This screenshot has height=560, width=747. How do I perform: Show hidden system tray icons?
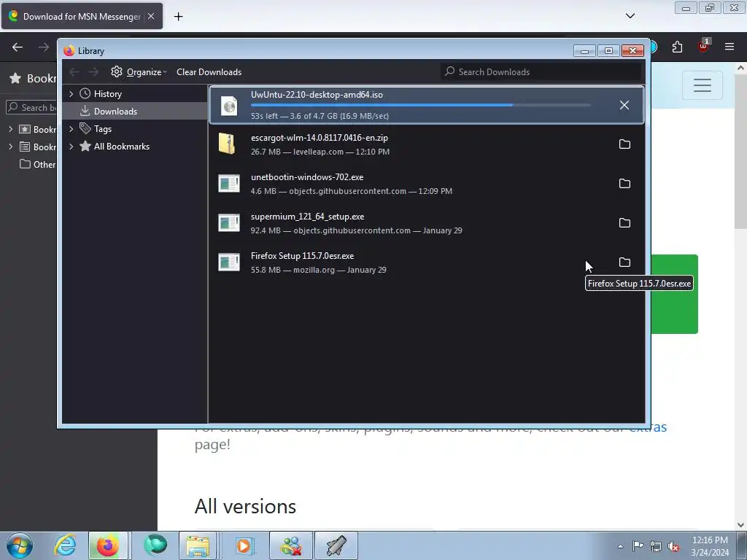pyautogui.click(x=620, y=546)
